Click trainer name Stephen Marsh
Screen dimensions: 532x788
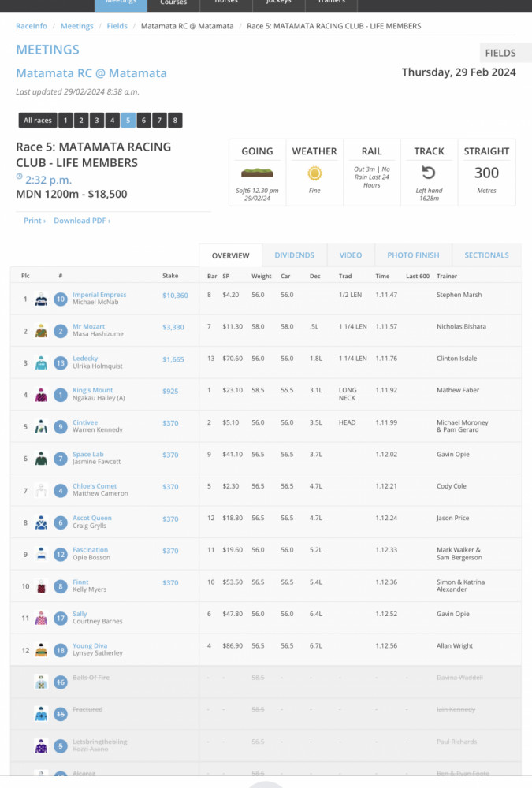pos(459,295)
